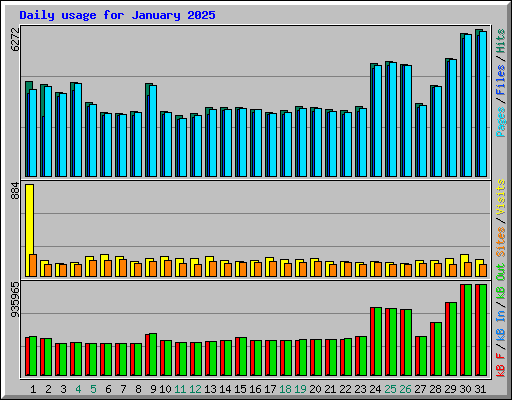The image size is (512, 400).
Task: Click day 18 weekend label on x-axis
Action: [x=285, y=389]
